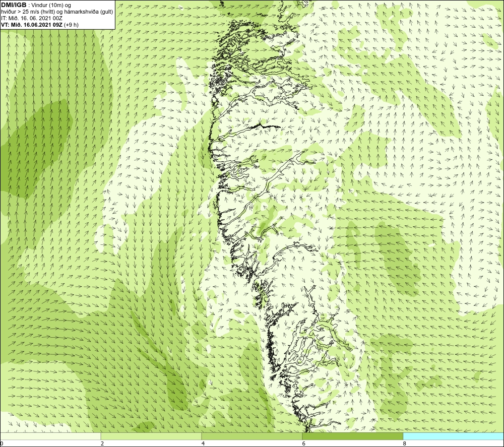Click the 0–2 m/s palest legend swatch
The width and height of the screenshot is (504, 447).
click(x=50, y=436)
